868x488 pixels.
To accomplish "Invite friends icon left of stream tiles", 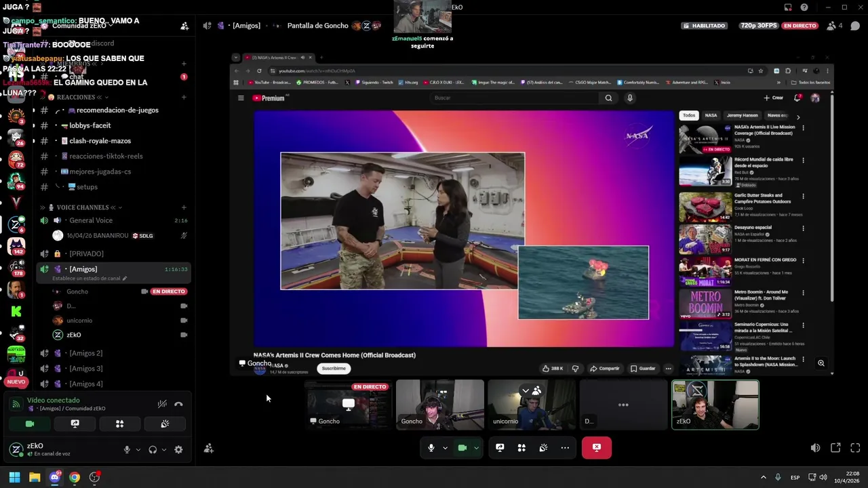I will click(x=209, y=448).
